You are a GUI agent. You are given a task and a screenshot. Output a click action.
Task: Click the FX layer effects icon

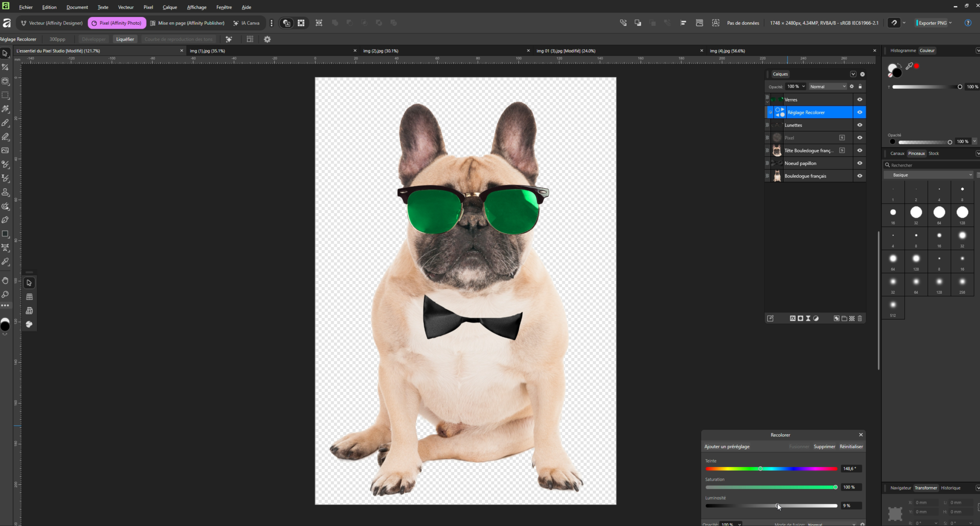pyautogui.click(x=792, y=318)
